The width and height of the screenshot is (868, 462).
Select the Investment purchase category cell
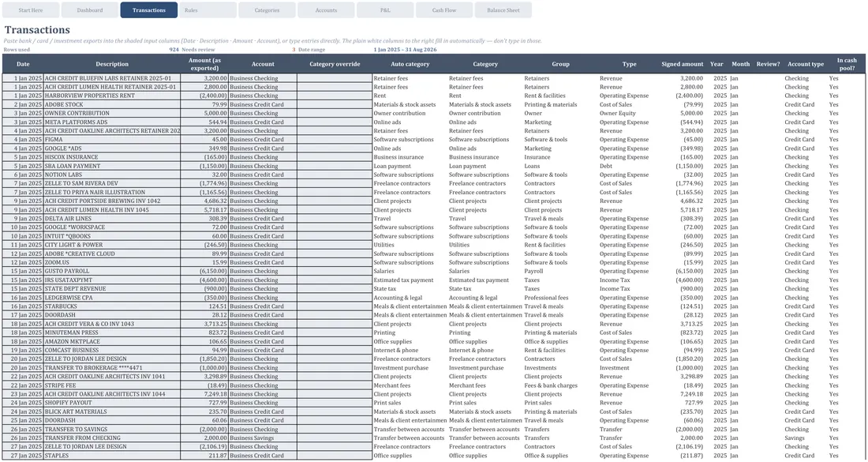(x=485, y=368)
